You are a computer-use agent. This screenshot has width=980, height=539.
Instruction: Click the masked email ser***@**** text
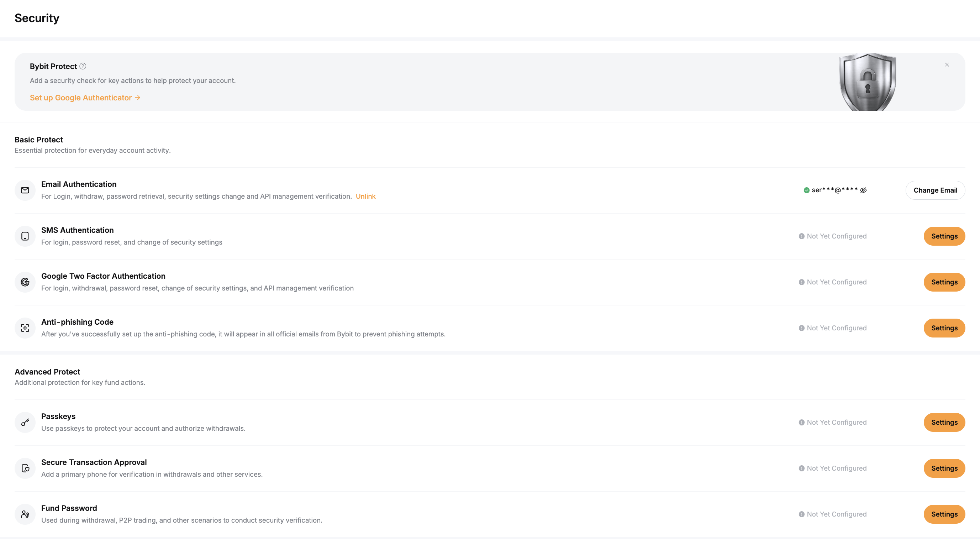[835, 190]
